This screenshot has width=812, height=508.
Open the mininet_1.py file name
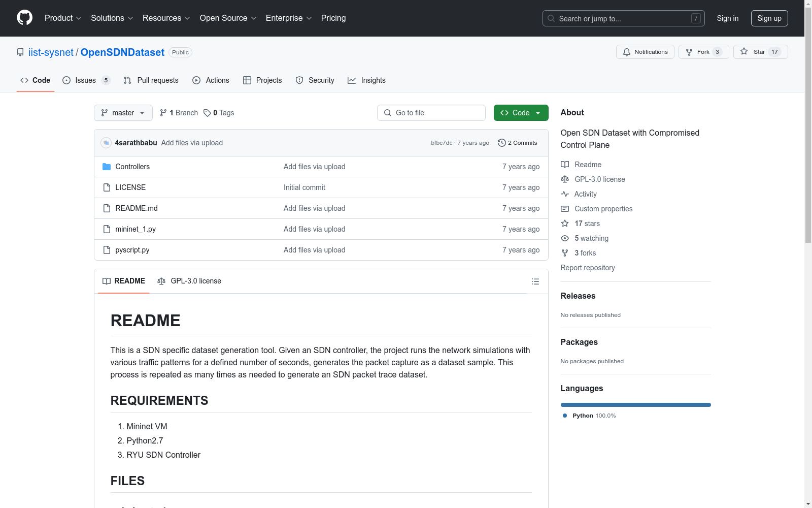(136, 229)
